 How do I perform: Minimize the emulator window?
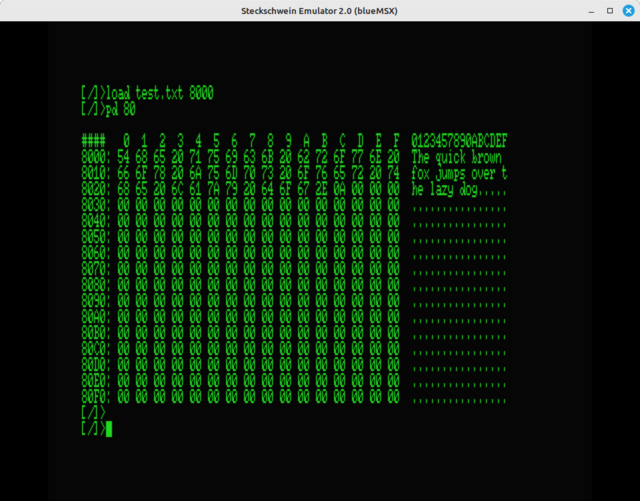click(591, 11)
